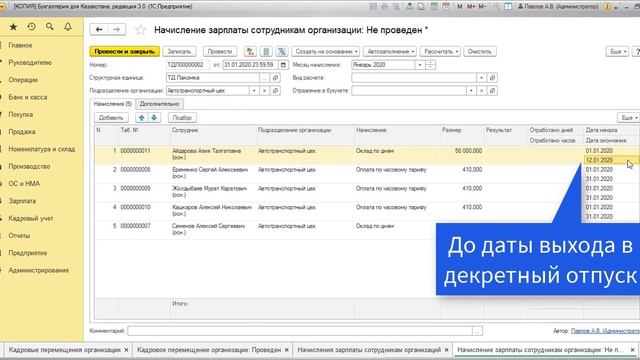Step the Месяц начисления spinner
The image size is (640, 360).
click(430, 64)
